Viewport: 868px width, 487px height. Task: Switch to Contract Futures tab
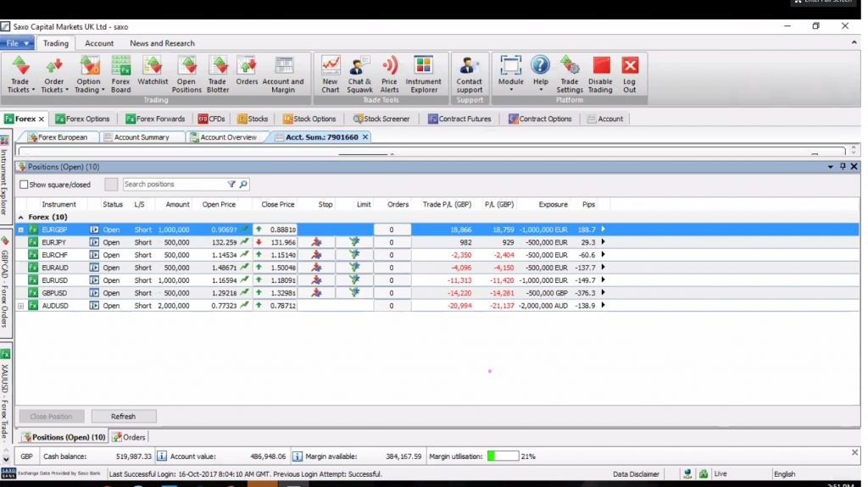pos(459,119)
